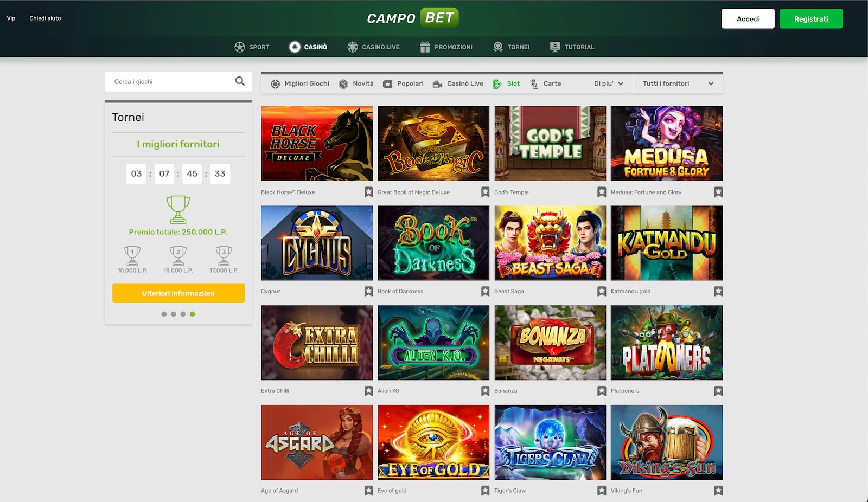This screenshot has width=868, height=502.
Task: Select the Popolari star icon
Action: click(x=387, y=83)
